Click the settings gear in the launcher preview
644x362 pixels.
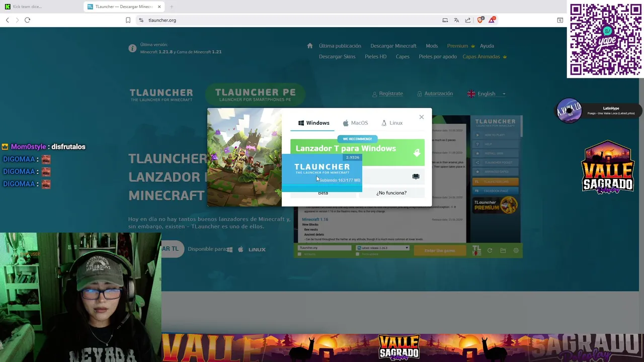516,250
